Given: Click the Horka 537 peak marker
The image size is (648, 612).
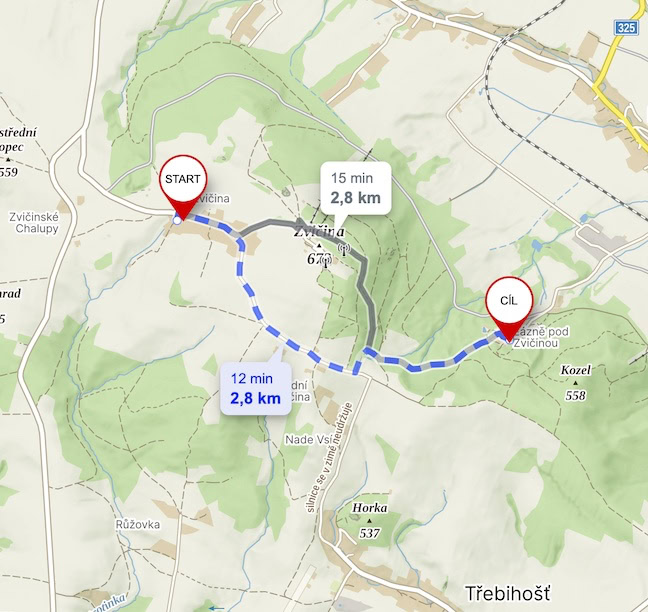Looking at the screenshot, I should tap(369, 521).
